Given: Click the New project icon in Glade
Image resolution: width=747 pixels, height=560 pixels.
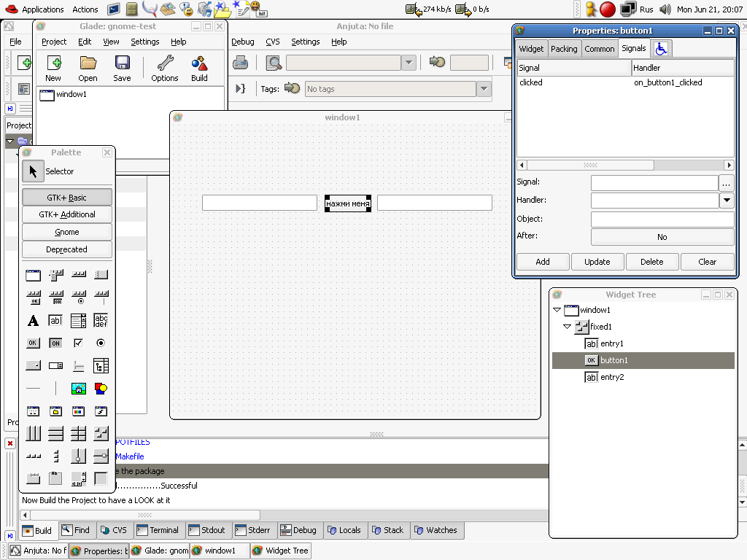Looking at the screenshot, I should (x=53, y=63).
